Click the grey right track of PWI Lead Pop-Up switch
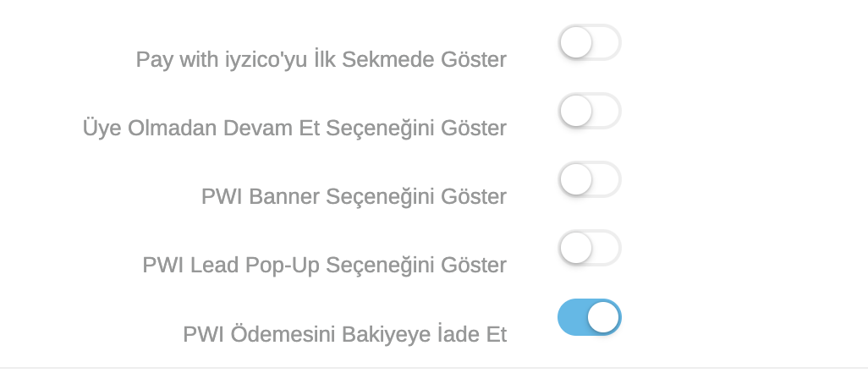 click(x=607, y=248)
